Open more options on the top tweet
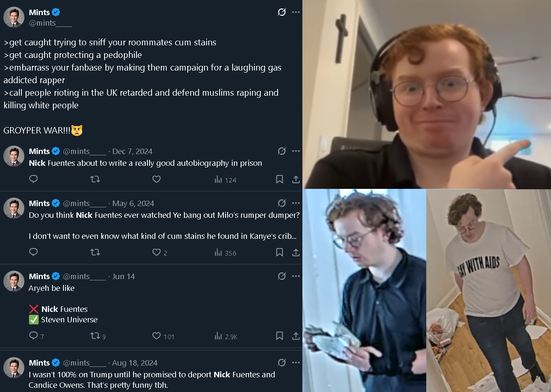This screenshot has height=392, width=551. 296,12
